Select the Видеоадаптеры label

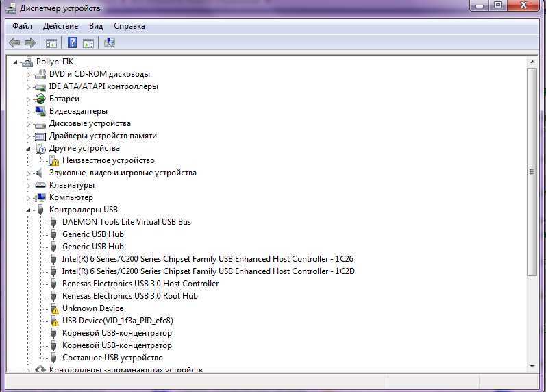pos(78,111)
